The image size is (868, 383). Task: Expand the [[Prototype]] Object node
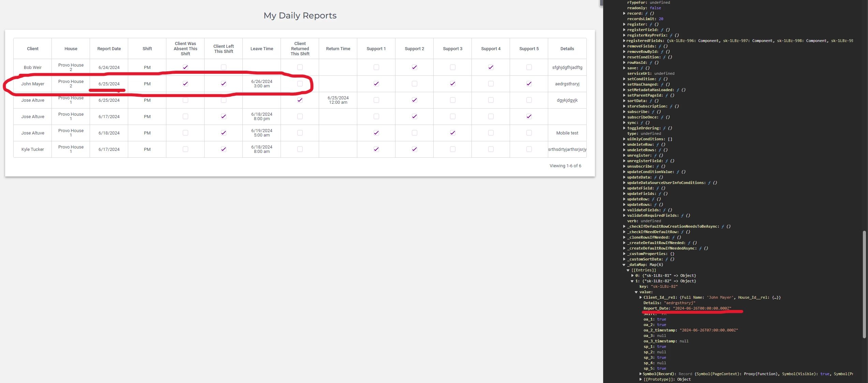[640, 379]
